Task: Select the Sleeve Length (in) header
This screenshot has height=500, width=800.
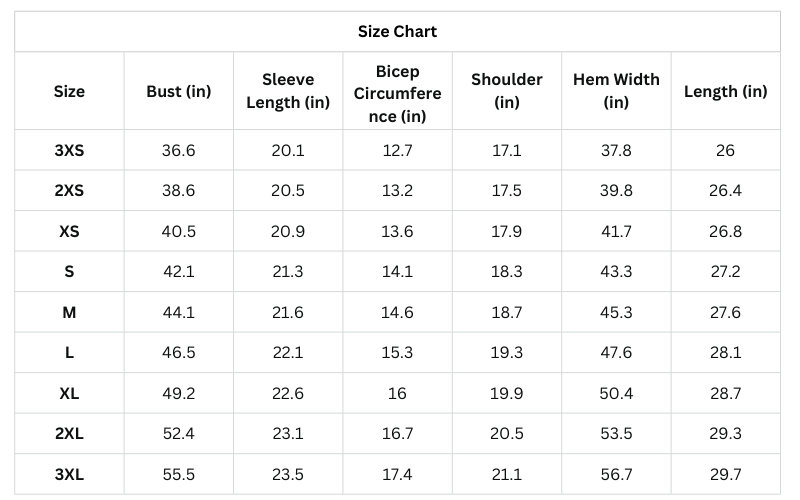Action: tap(288, 91)
